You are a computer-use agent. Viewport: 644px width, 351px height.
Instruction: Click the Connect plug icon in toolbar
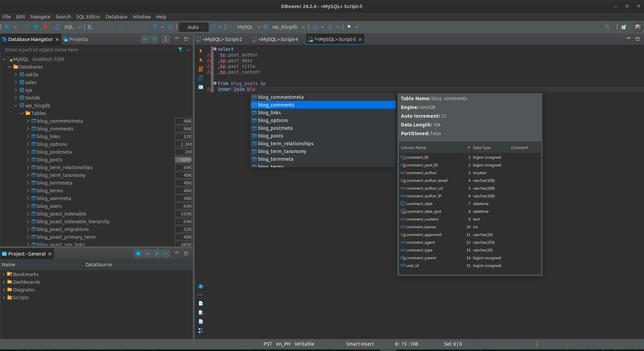[x=27, y=27]
